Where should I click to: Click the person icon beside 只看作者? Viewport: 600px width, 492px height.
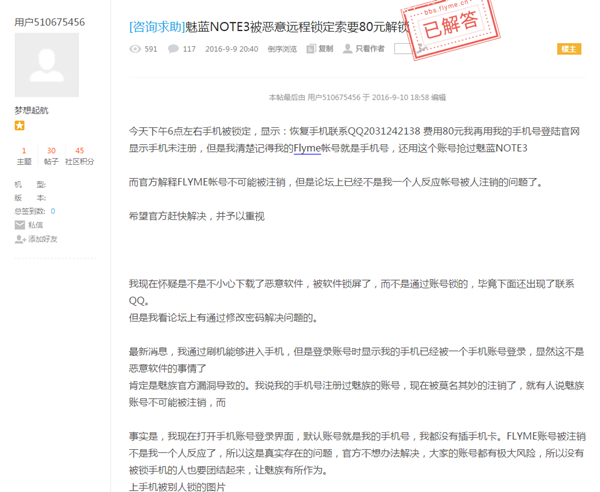pos(347,49)
